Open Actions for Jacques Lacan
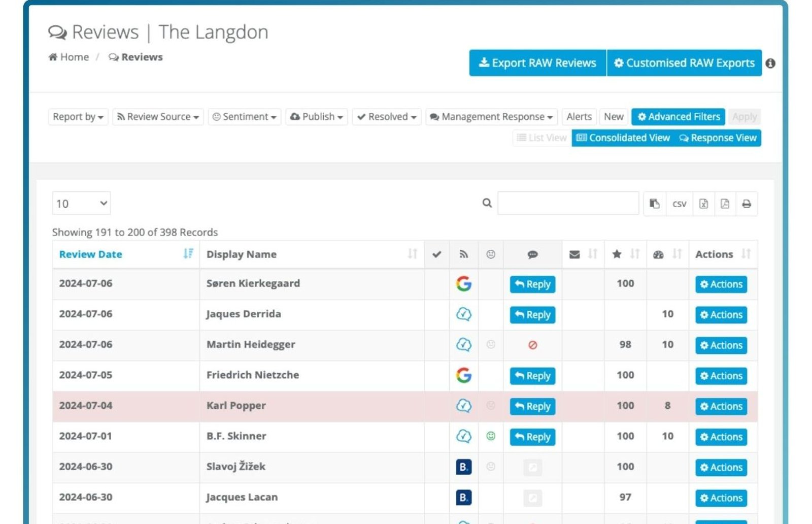This screenshot has height=524, width=812. pos(721,498)
